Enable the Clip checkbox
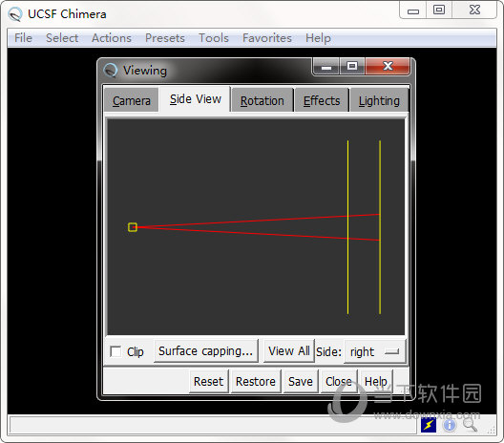 115,351
